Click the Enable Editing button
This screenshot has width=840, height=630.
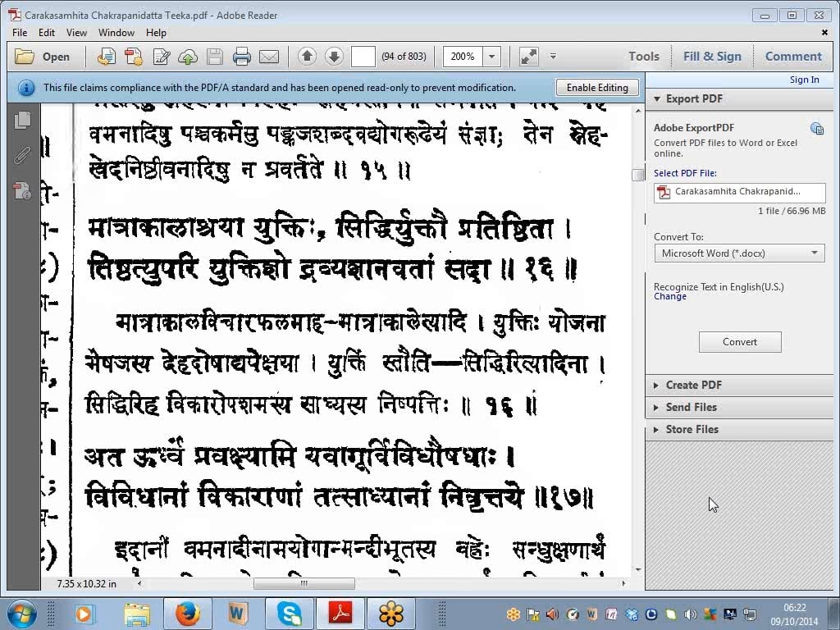coord(597,88)
